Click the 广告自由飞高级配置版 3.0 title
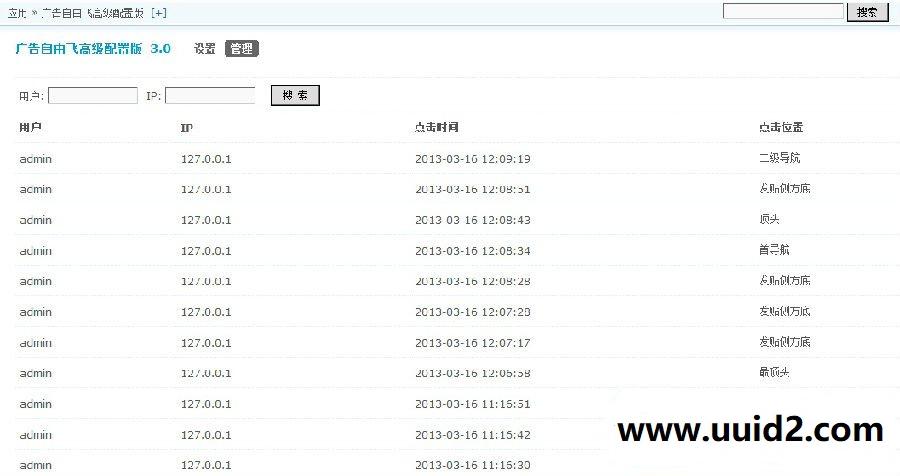Screen dimensions: 900x476 pyautogui.click(x=93, y=49)
